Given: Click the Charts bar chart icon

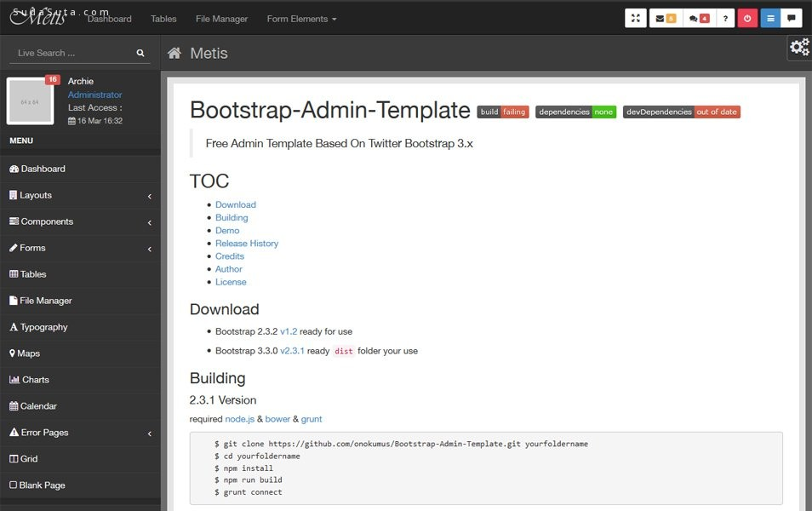Looking at the screenshot, I should [14, 380].
